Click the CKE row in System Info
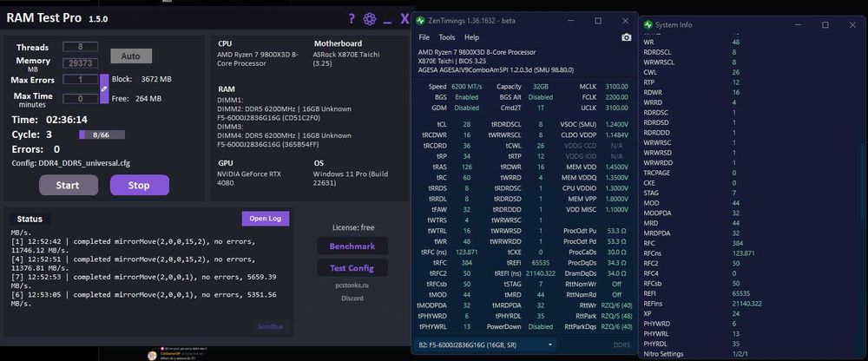 coord(751,183)
